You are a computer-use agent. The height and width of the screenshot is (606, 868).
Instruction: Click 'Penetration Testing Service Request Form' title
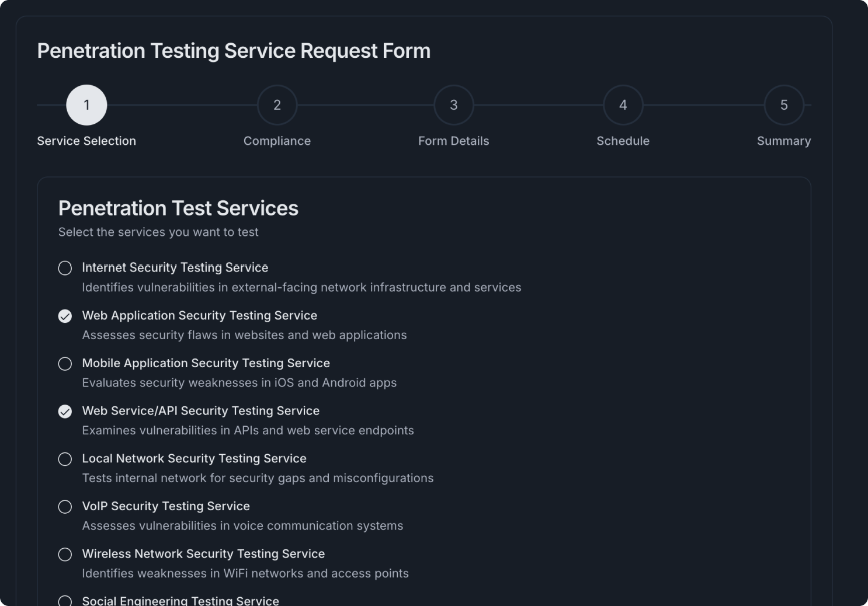(x=234, y=51)
